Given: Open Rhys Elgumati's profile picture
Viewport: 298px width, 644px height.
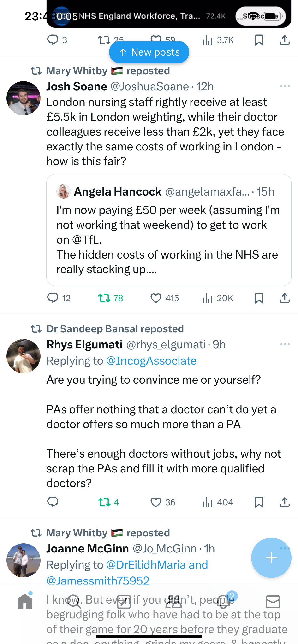Looking at the screenshot, I should click(24, 356).
